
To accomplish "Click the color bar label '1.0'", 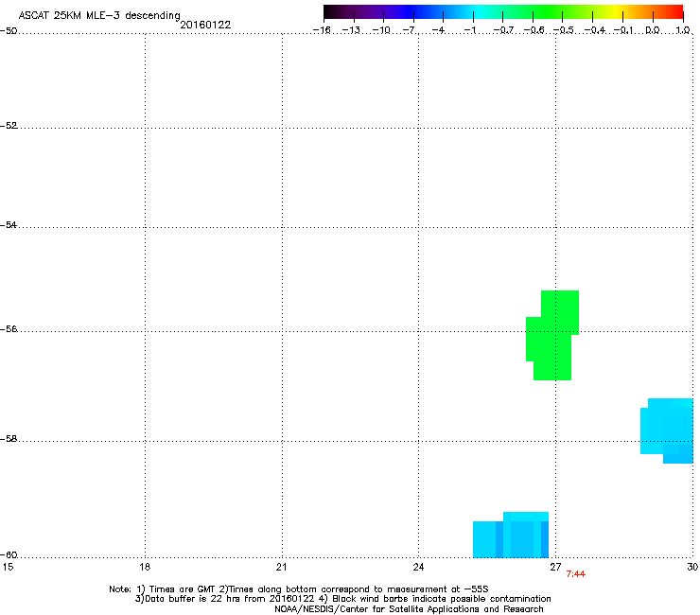I will click(x=683, y=30).
